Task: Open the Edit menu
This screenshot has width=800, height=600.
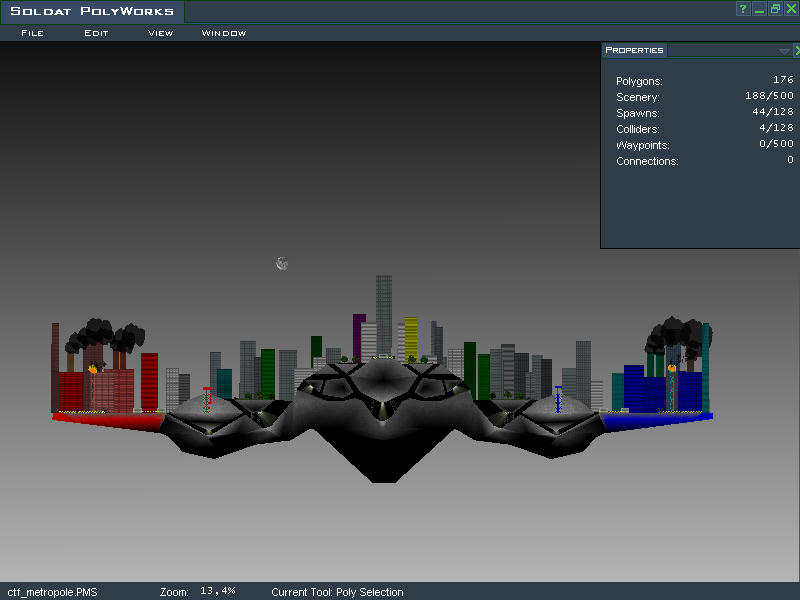Action: 96,33
